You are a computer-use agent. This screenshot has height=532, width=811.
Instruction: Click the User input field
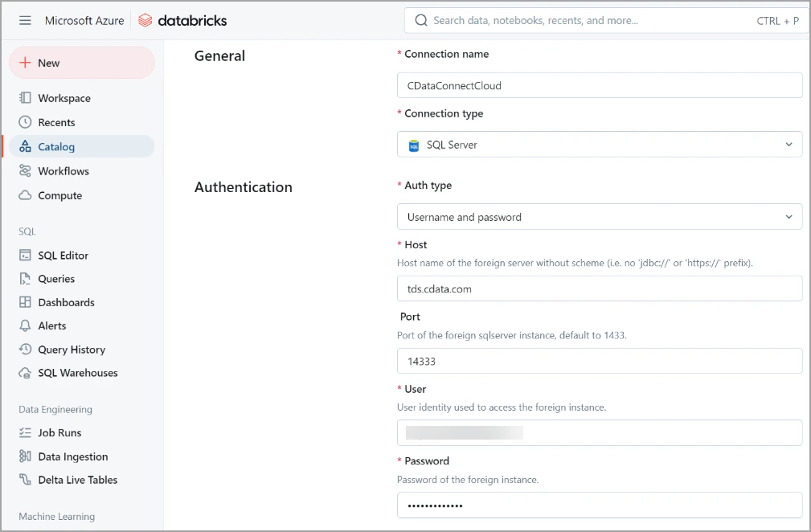pyautogui.click(x=600, y=432)
